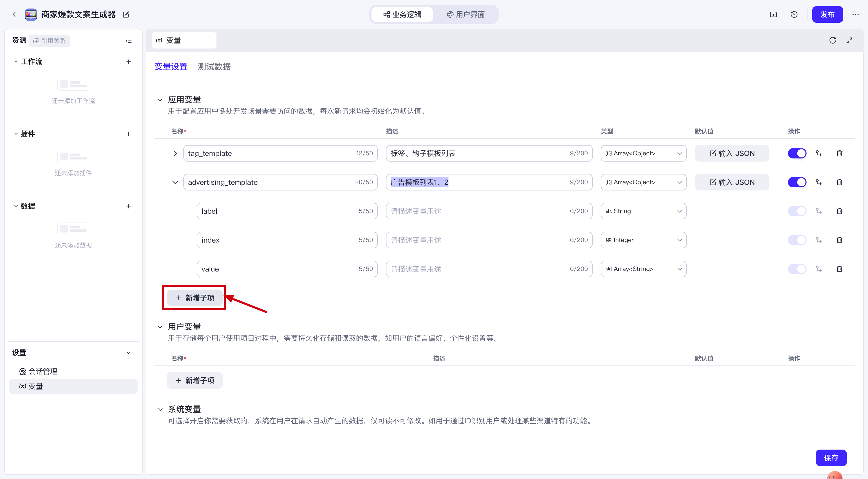Add child item to advertising_template row
Image resolution: width=868 pixels, height=479 pixels.
[819, 182]
